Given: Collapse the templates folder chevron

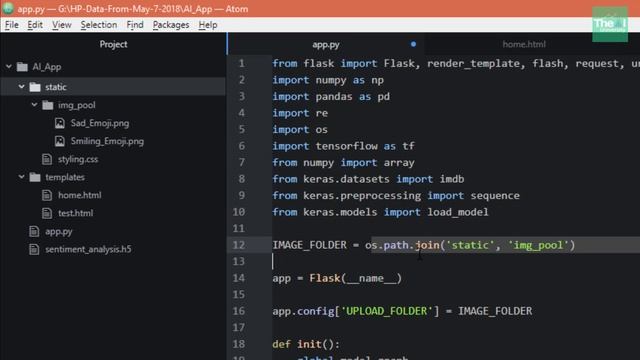Looking at the screenshot, I should click(x=21, y=177).
